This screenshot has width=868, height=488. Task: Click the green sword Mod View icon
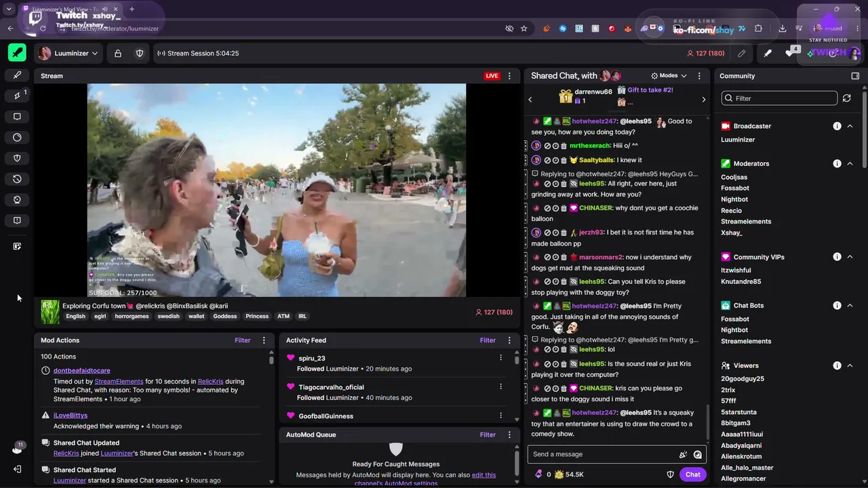tap(17, 53)
